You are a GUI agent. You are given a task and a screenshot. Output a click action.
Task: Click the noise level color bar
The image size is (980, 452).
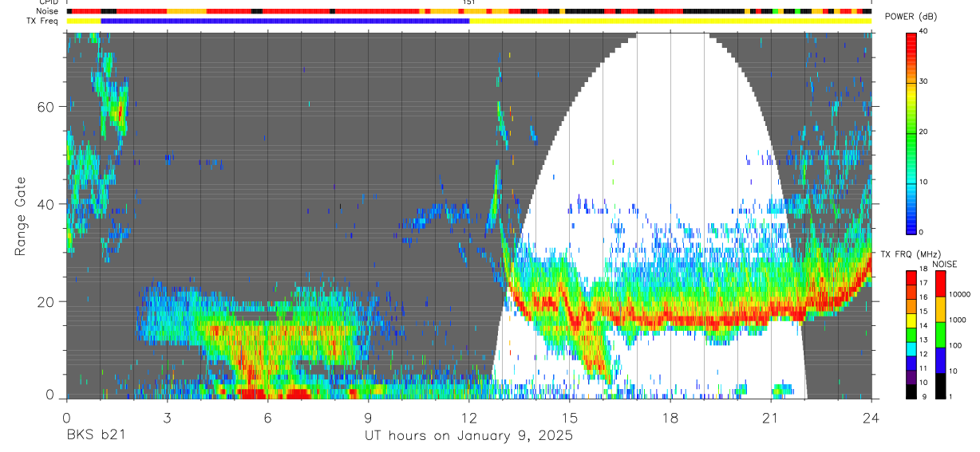pyautogui.click(x=940, y=335)
